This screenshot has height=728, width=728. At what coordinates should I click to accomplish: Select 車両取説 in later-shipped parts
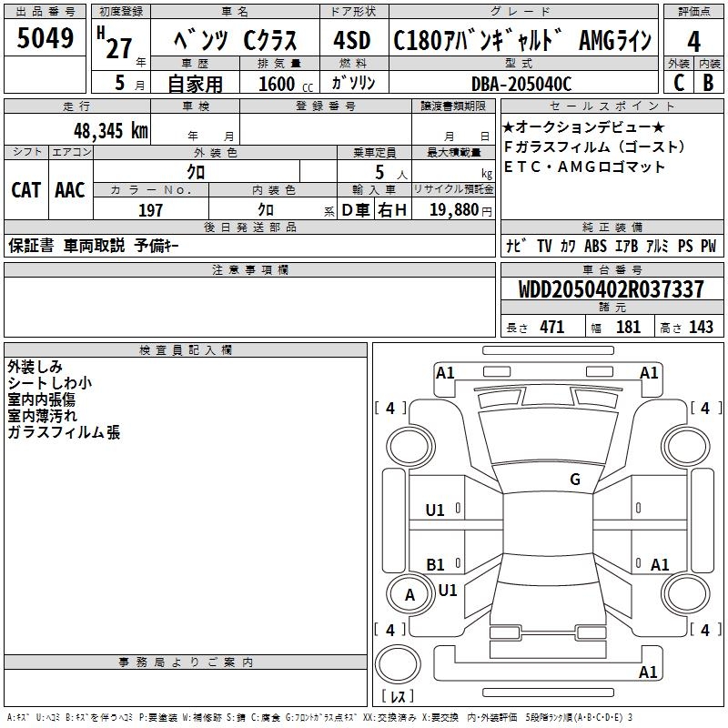[x=95, y=245]
